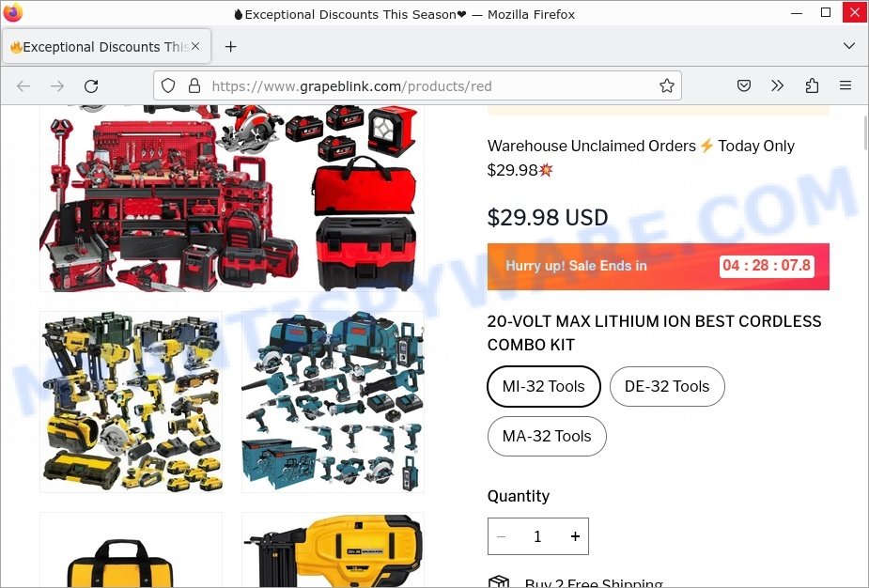The image size is (869, 588).
Task: Bookmark this page with the star icon
Action: 667,85
